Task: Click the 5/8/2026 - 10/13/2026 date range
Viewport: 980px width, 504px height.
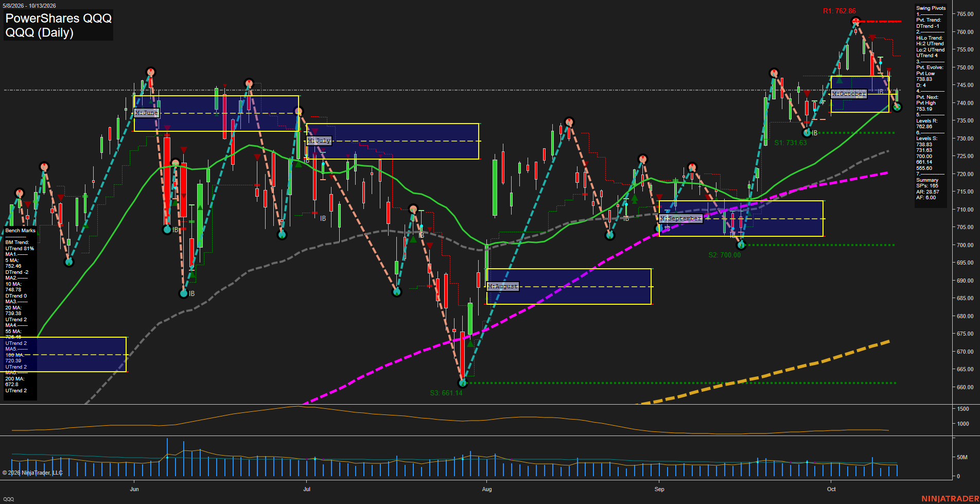Action: (x=29, y=6)
